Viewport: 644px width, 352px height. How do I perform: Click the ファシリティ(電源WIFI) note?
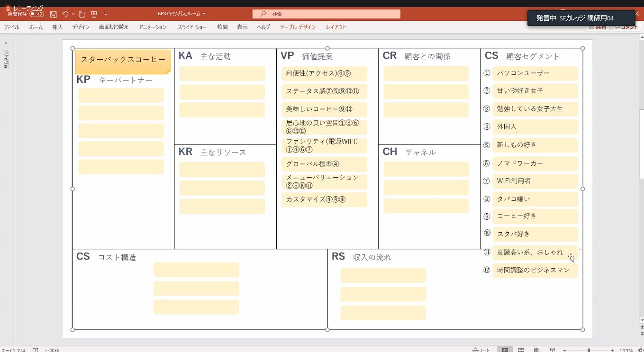pos(324,145)
